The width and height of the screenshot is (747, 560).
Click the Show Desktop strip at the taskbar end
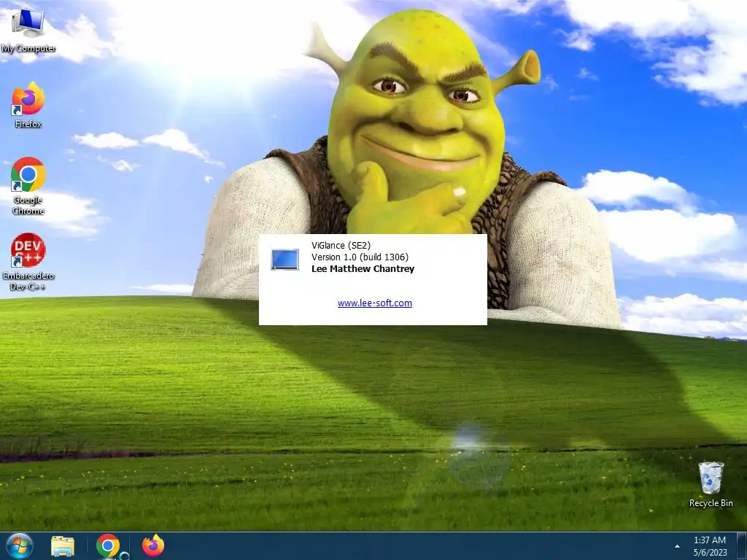[742, 546]
